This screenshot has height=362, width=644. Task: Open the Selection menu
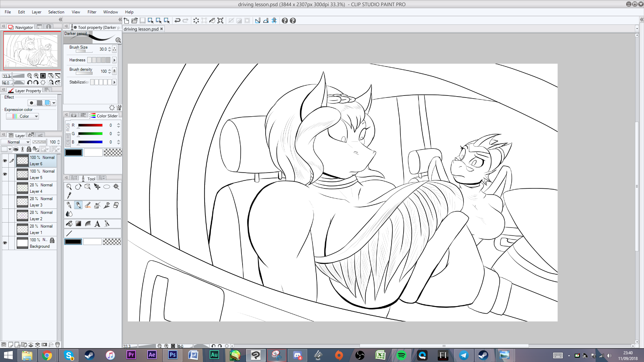tap(56, 12)
